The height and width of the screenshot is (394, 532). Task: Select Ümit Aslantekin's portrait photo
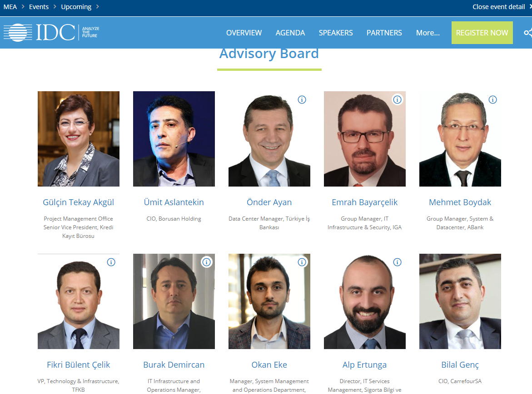click(174, 139)
